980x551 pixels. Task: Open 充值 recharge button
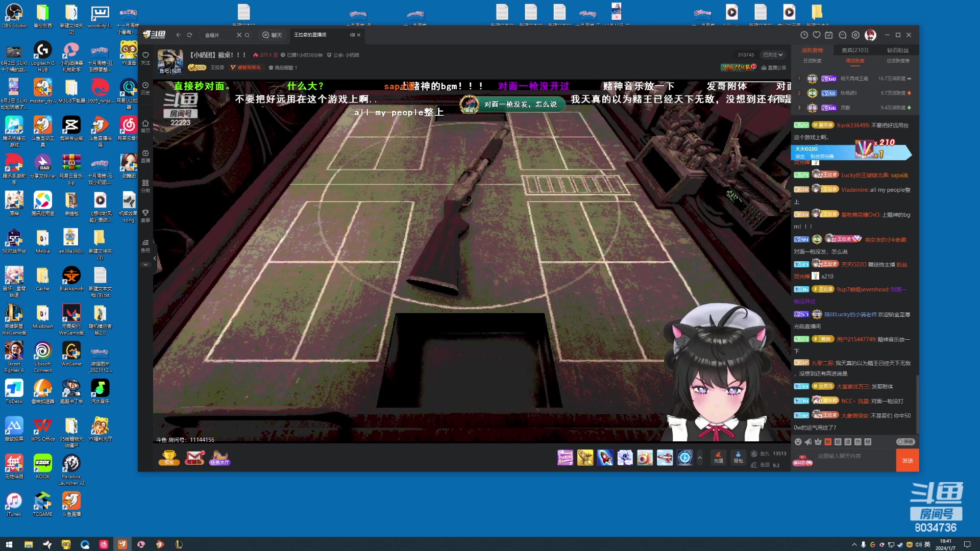(718, 457)
